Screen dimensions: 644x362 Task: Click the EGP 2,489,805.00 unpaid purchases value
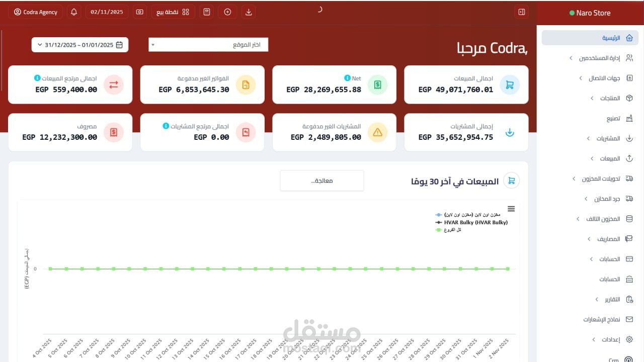(326, 137)
